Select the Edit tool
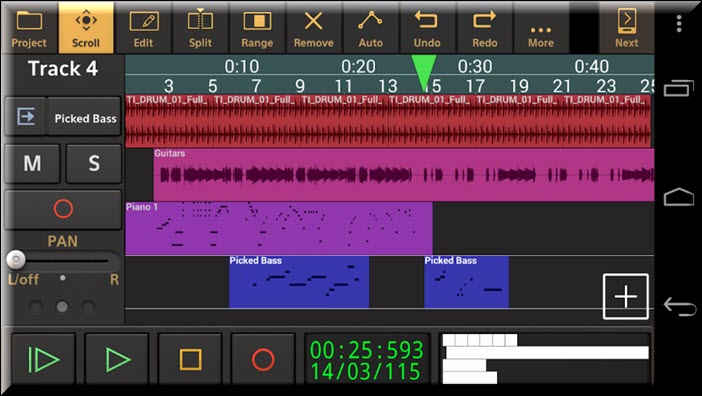Screen dimensions: 702x396 (x=143, y=29)
